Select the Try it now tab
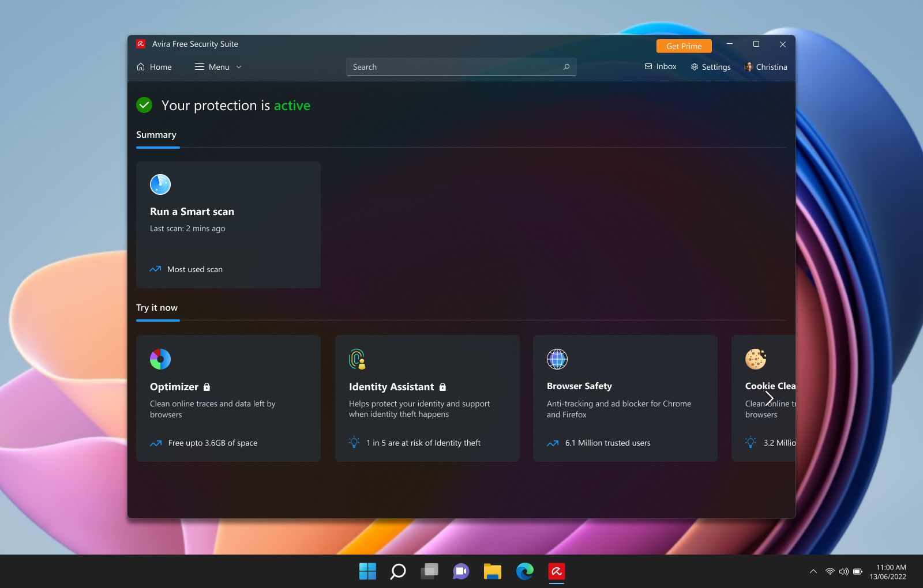923x588 pixels. [157, 308]
